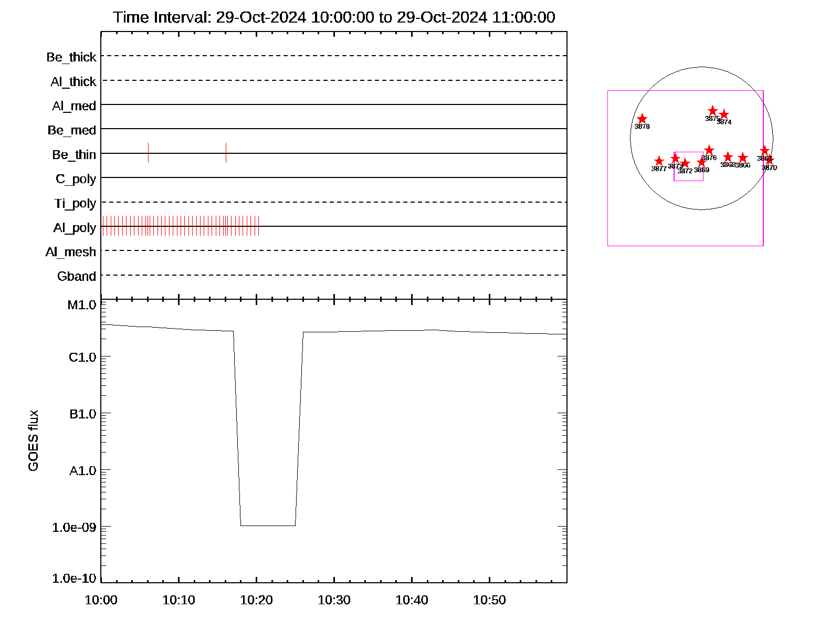Click the GOES flux axis title
Image resolution: width=840 pixels, height=630 pixels.
(33, 441)
